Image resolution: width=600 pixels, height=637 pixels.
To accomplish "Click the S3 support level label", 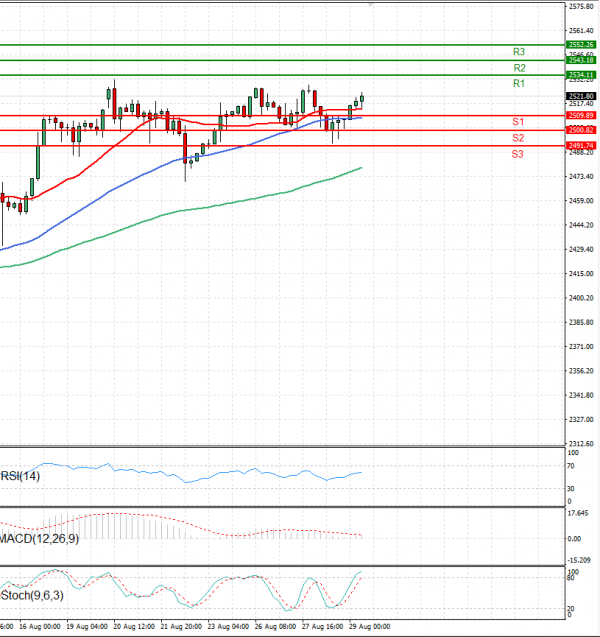I will [x=518, y=154].
